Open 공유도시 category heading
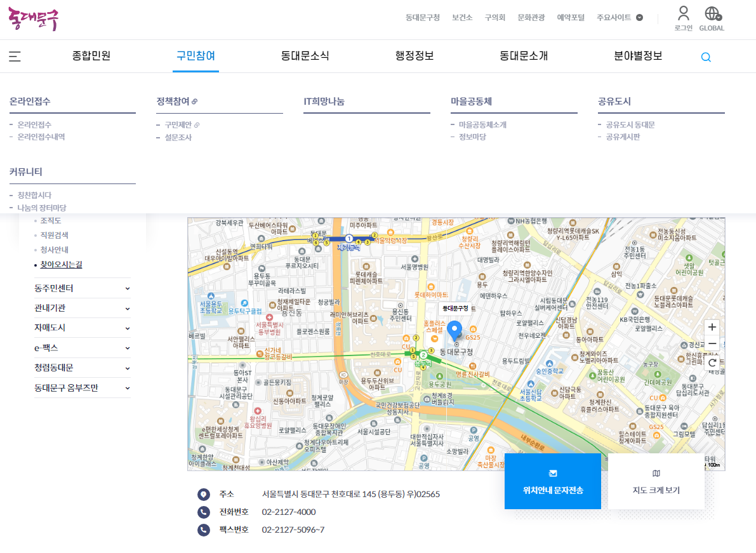Viewport: 756px width, 553px height. pyautogui.click(x=614, y=101)
